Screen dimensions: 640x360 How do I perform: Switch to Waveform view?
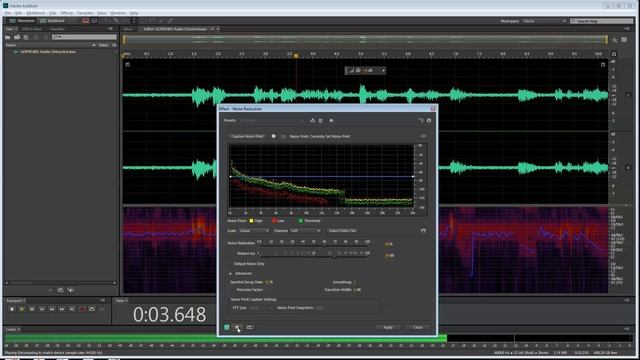[x=23, y=20]
